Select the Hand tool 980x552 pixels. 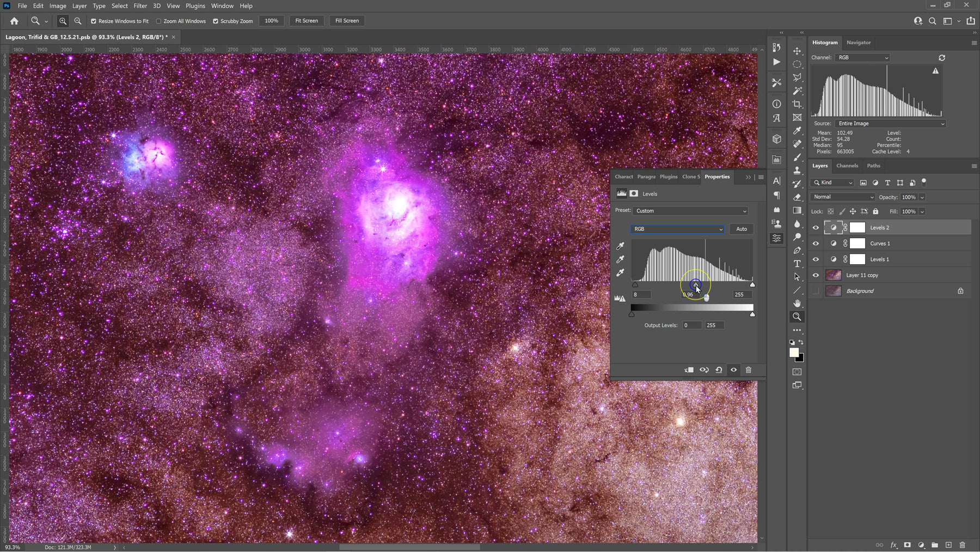click(797, 302)
